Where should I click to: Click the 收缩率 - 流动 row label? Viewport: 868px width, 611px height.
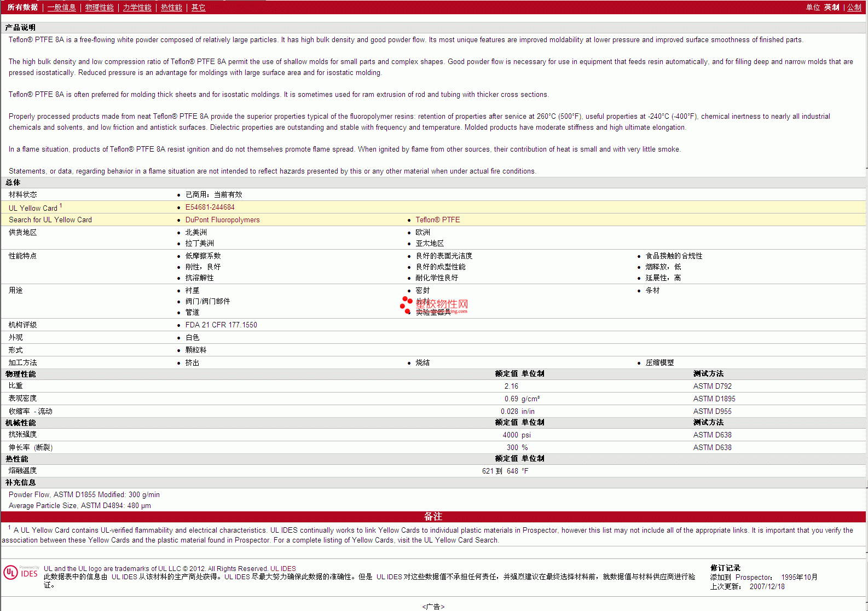click(31, 412)
